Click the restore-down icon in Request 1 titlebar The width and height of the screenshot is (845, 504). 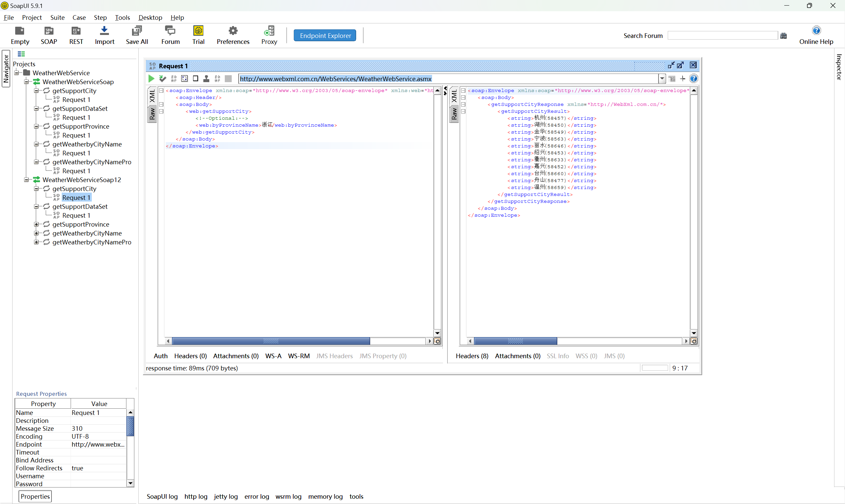pyautogui.click(x=671, y=65)
